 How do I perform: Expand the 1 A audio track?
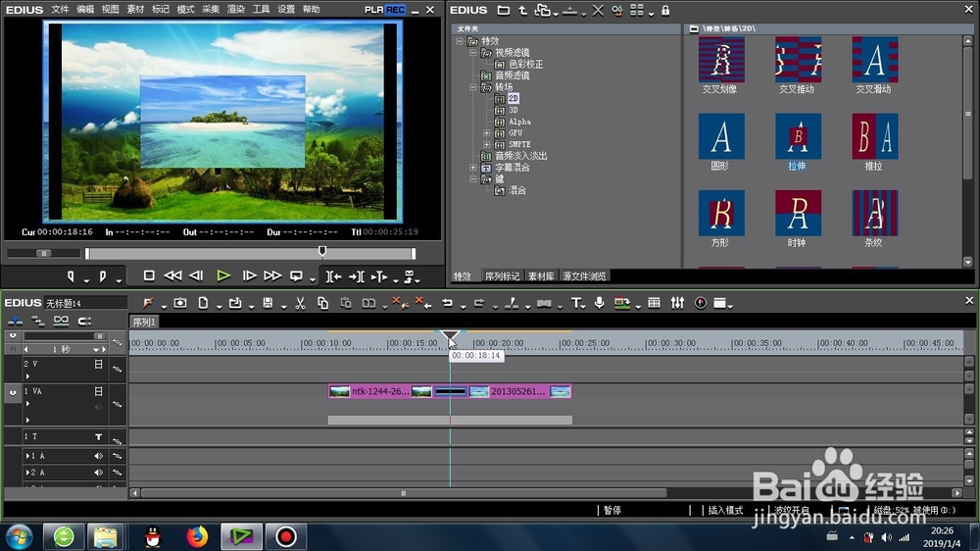tap(26, 456)
